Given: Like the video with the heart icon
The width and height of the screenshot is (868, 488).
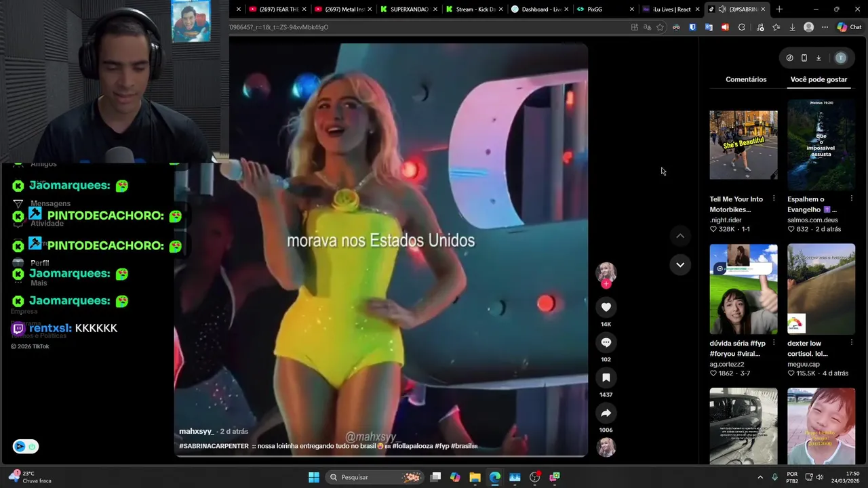Looking at the screenshot, I should 606,307.
